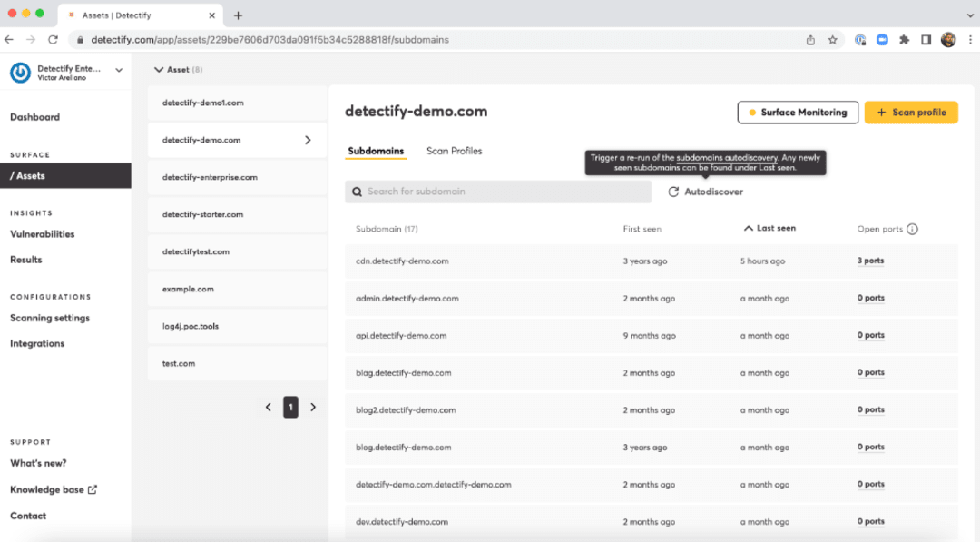Collapse the Asset list section

[x=159, y=70]
